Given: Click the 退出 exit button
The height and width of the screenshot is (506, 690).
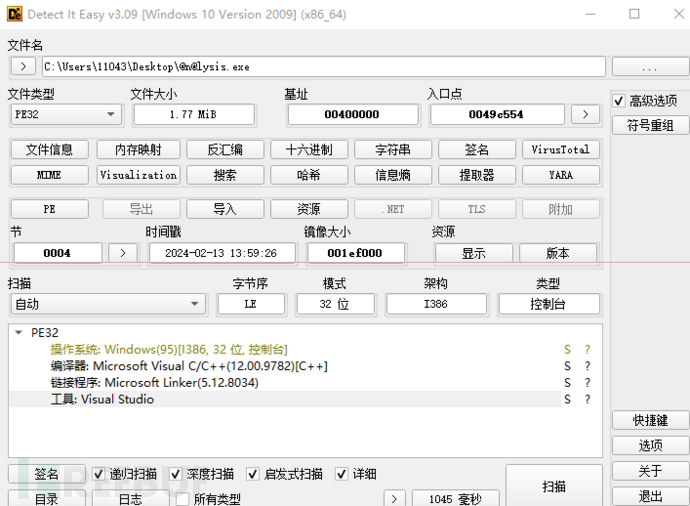Looking at the screenshot, I should click(x=650, y=496).
